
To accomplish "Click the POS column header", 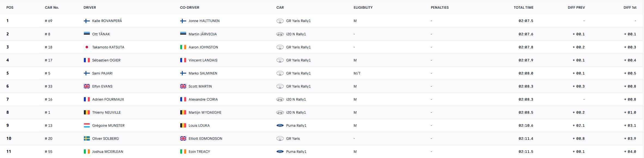I will [x=10, y=8].
